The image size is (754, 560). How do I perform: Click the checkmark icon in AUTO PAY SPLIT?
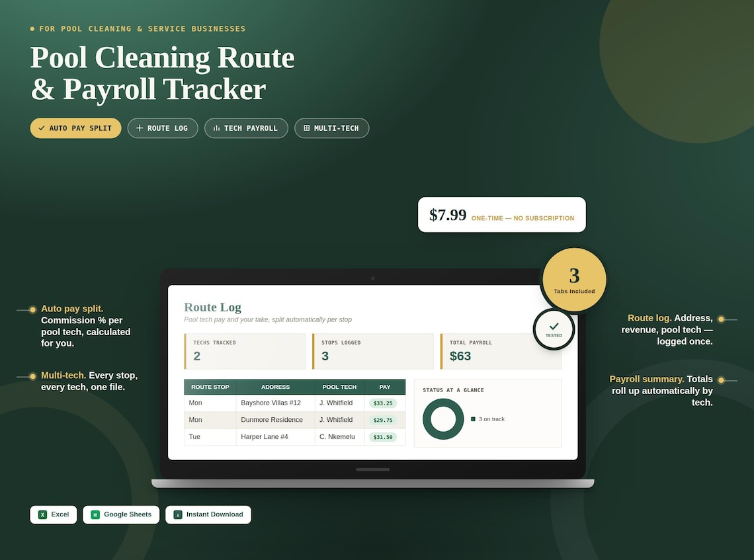[x=42, y=128]
